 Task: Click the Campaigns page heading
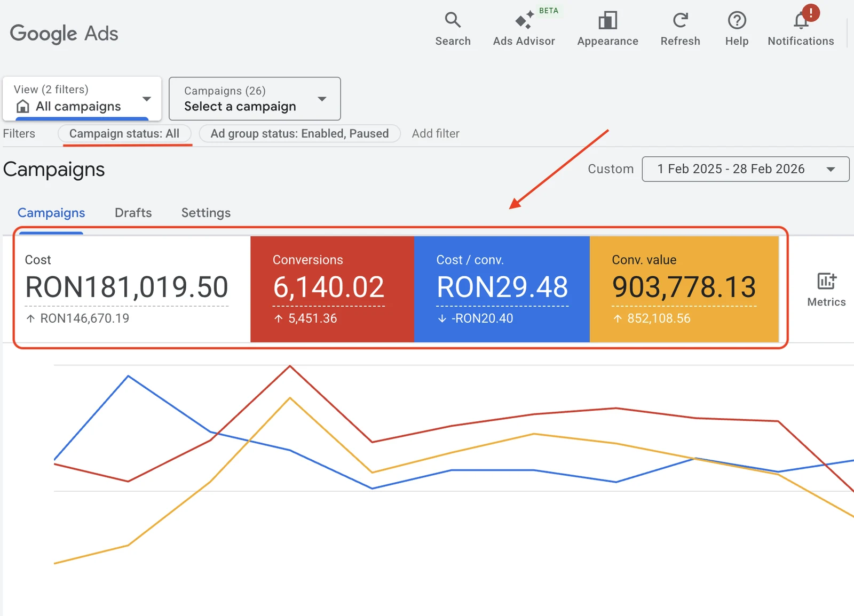click(54, 170)
